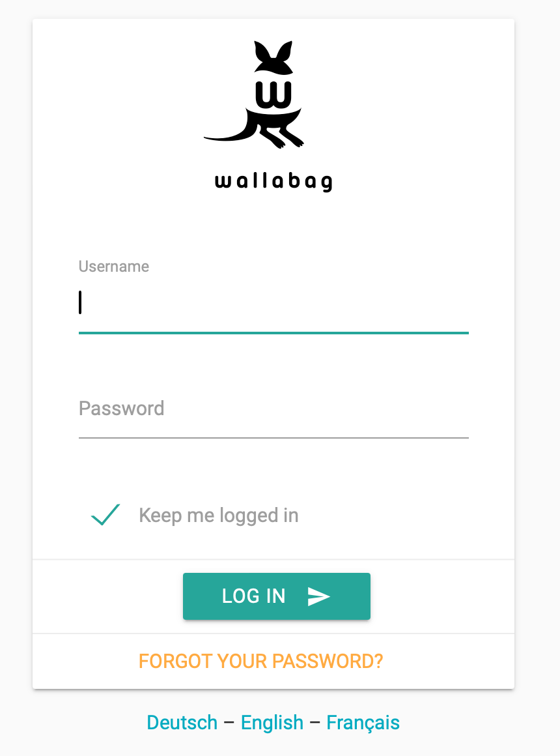Switch language to Deutsch
The width and height of the screenshot is (560, 756).
pyautogui.click(x=182, y=722)
